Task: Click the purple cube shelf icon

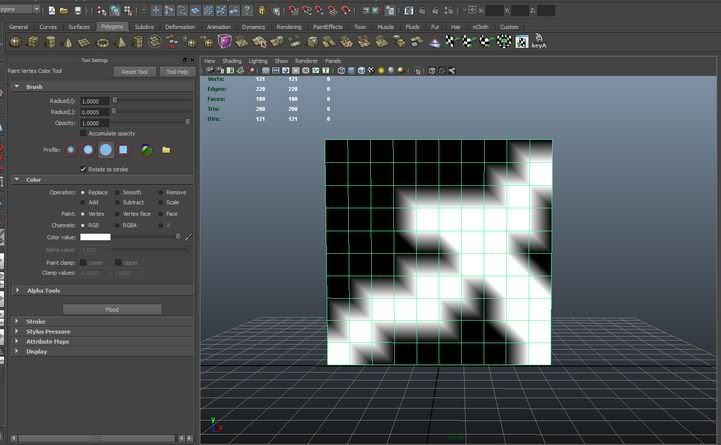Action: pos(225,42)
